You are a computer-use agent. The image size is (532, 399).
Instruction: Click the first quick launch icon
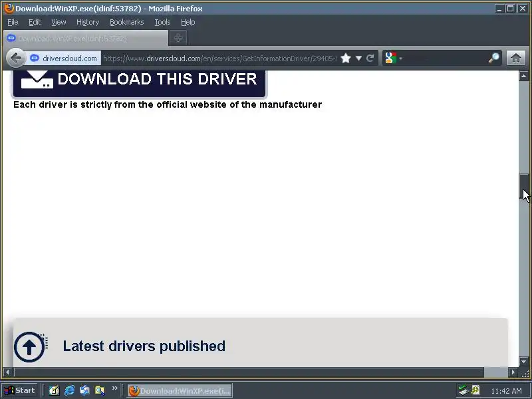[x=54, y=390]
